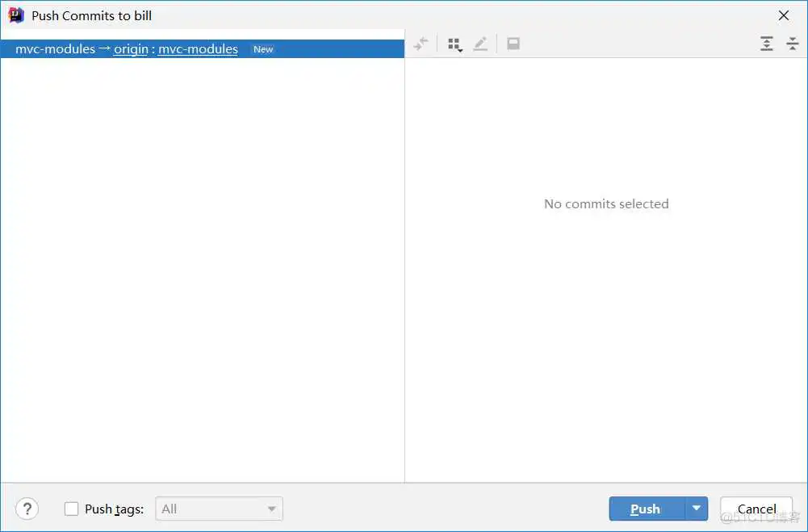The height and width of the screenshot is (532, 808).
Task: Open the Push tags 'All' combo box
Action: (x=219, y=509)
